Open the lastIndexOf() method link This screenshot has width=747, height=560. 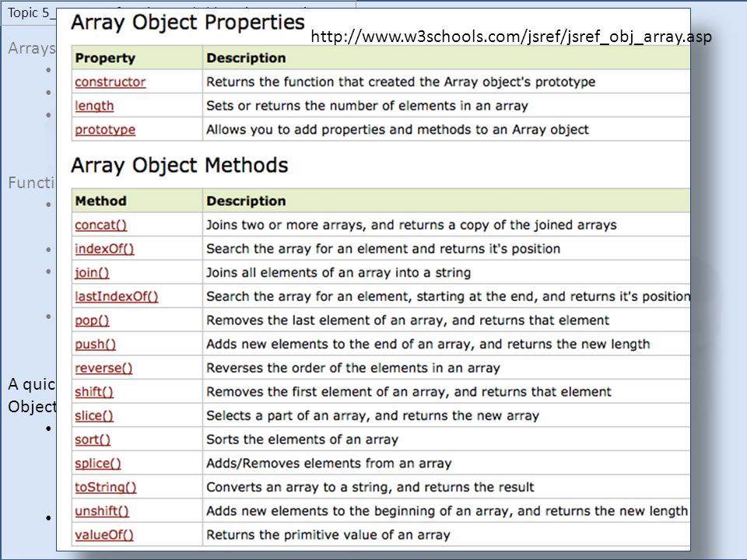[117, 296]
